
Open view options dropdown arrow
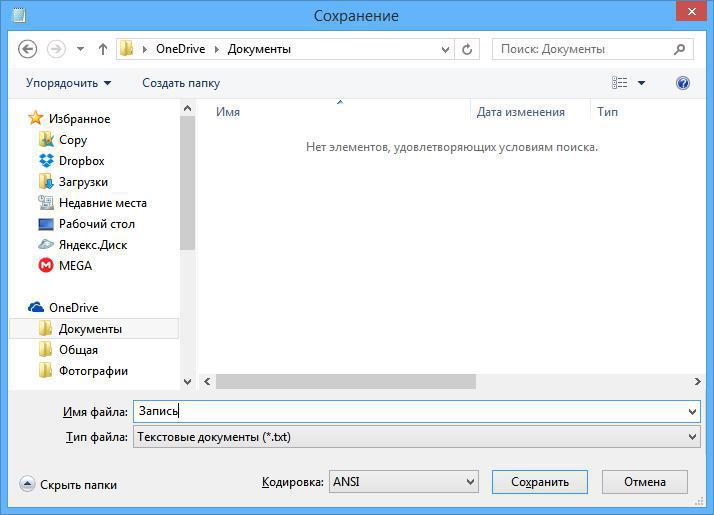[641, 83]
